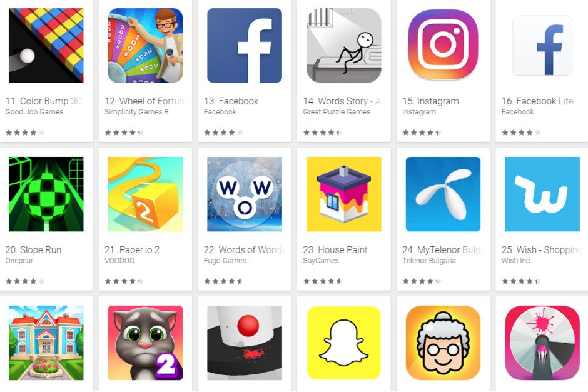Screen dimensions: 588x392
Task: Click the Wish shopping app icon
Action: tap(542, 194)
